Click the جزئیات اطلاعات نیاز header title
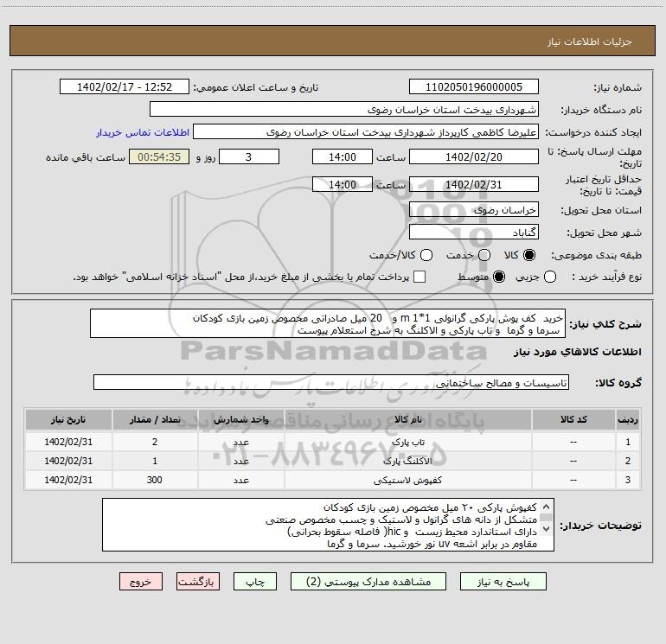 coord(589,41)
